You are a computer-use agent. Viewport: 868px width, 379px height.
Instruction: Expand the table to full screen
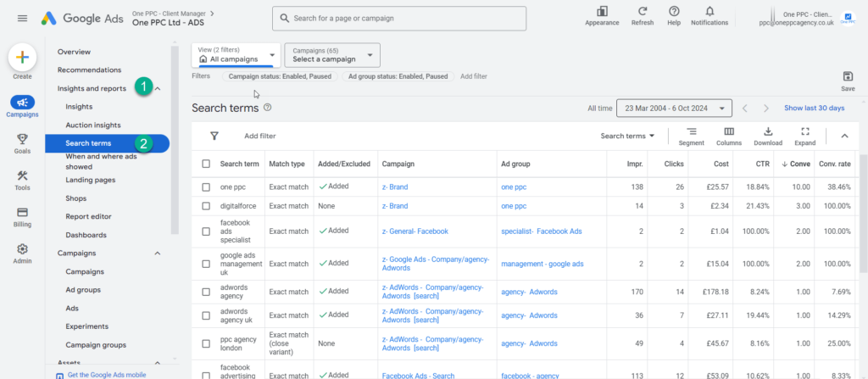pyautogui.click(x=805, y=136)
